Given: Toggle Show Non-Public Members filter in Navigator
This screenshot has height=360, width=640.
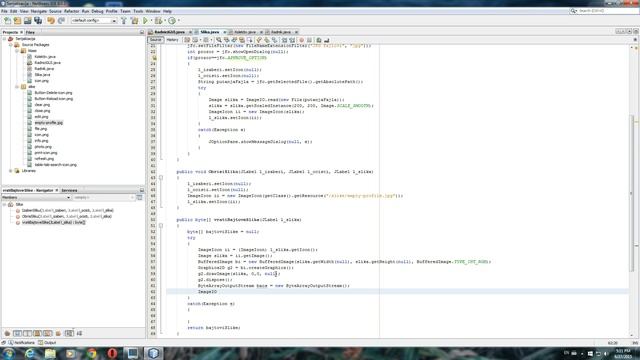Looking at the screenshot, I should coord(37,333).
